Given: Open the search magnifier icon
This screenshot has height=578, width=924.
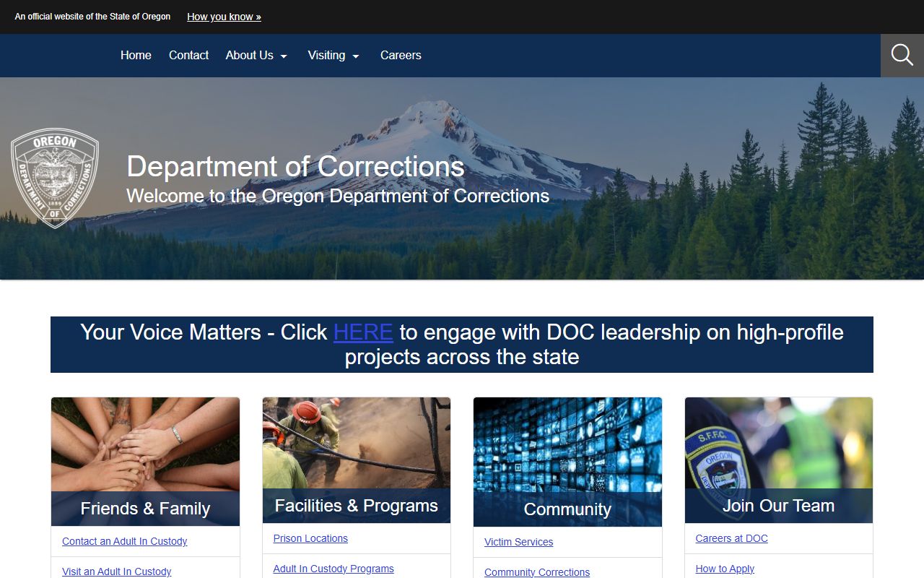Looking at the screenshot, I should pos(902,55).
